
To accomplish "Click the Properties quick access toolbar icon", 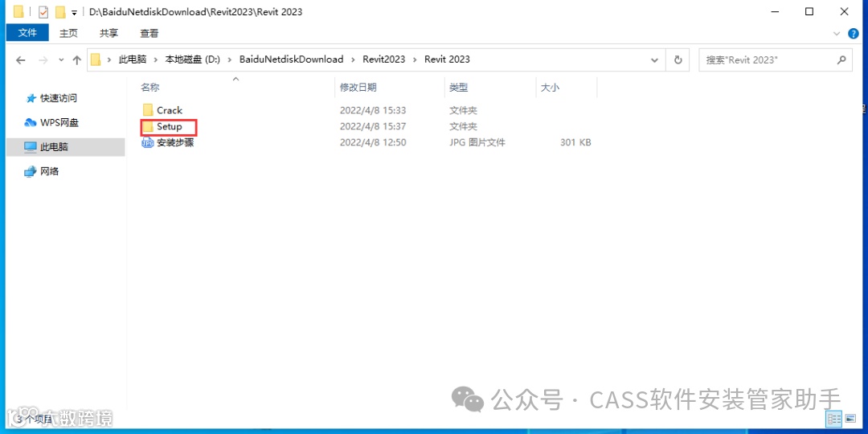I will (x=43, y=11).
